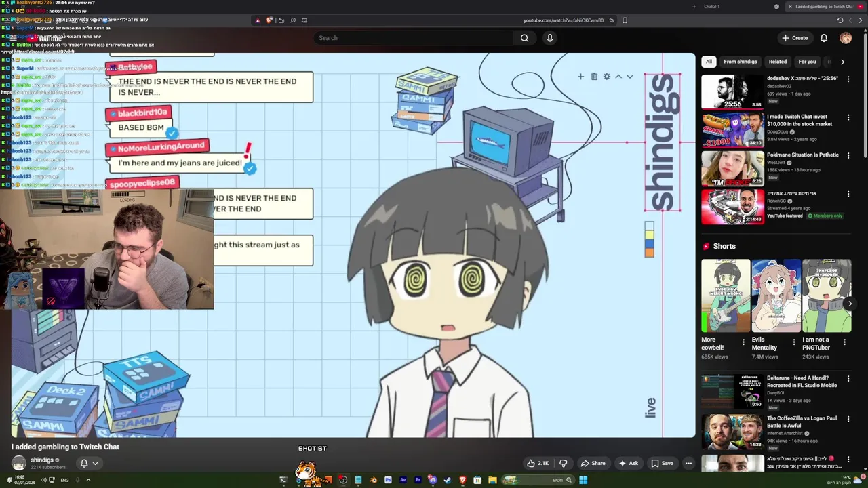Viewport: 868px width, 488px height.
Task: Open options for Pokimane Situation video
Action: click(x=848, y=156)
